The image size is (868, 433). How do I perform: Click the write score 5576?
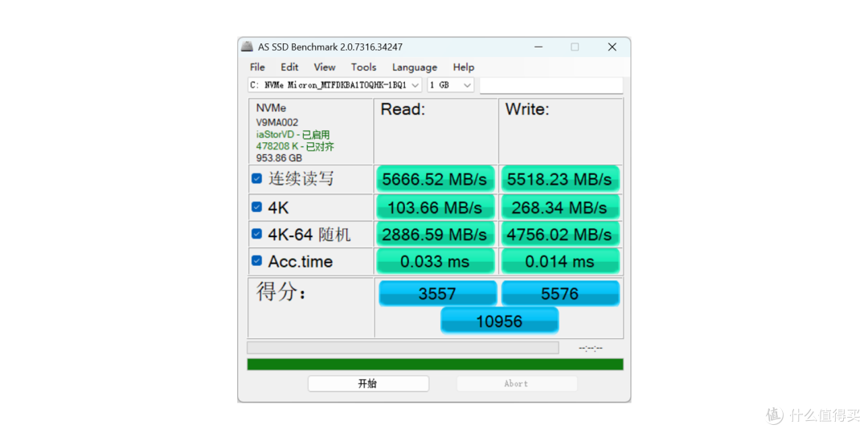tap(560, 293)
